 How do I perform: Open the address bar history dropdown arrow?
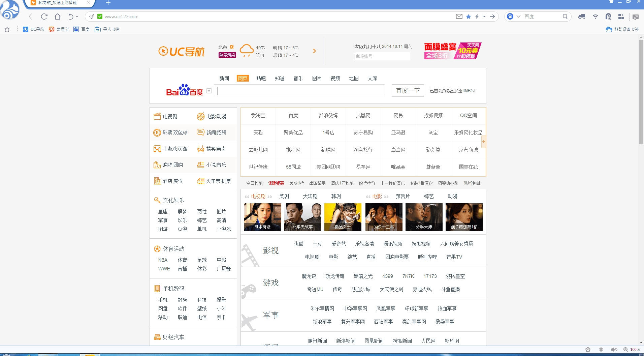[x=484, y=17]
